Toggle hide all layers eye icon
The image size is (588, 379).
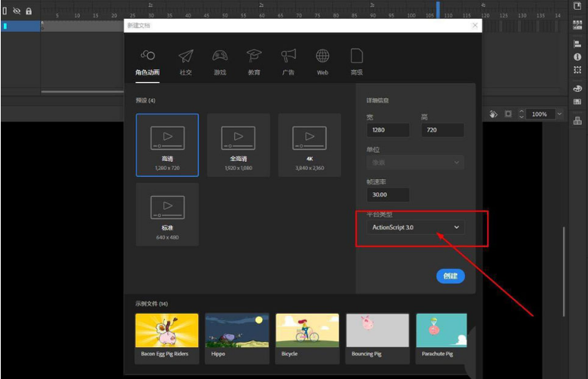17,11
